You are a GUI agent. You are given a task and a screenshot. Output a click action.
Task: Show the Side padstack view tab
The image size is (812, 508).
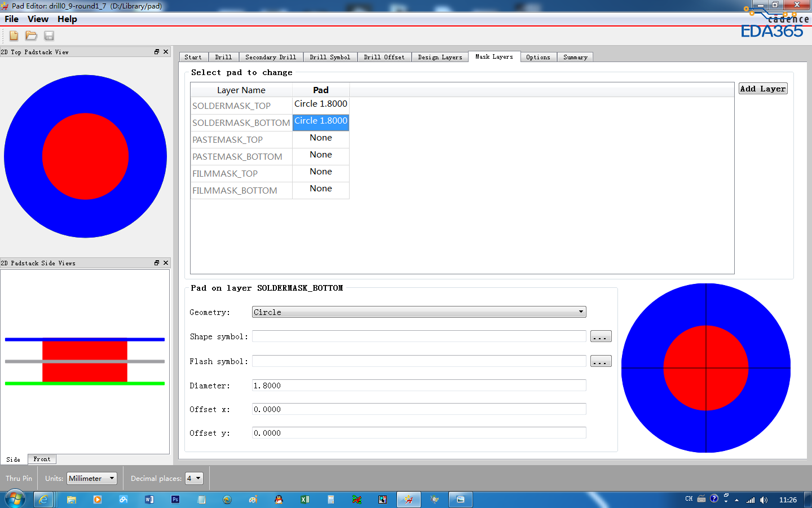click(x=14, y=459)
